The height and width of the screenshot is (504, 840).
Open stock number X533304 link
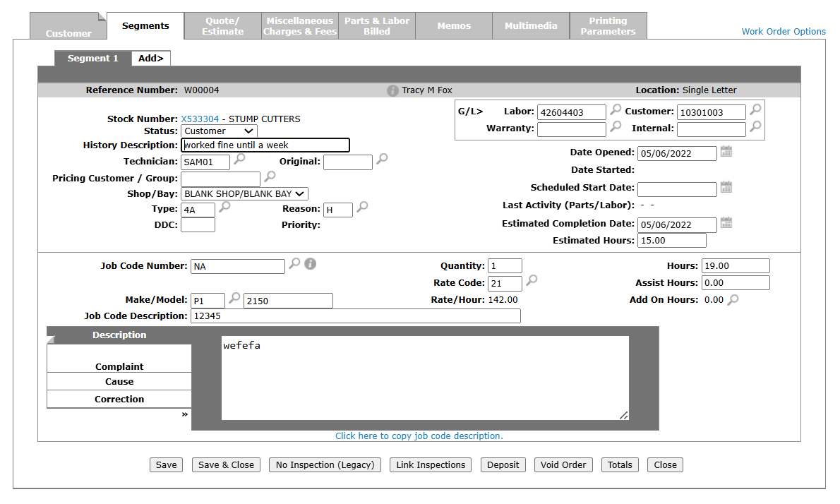[200, 119]
